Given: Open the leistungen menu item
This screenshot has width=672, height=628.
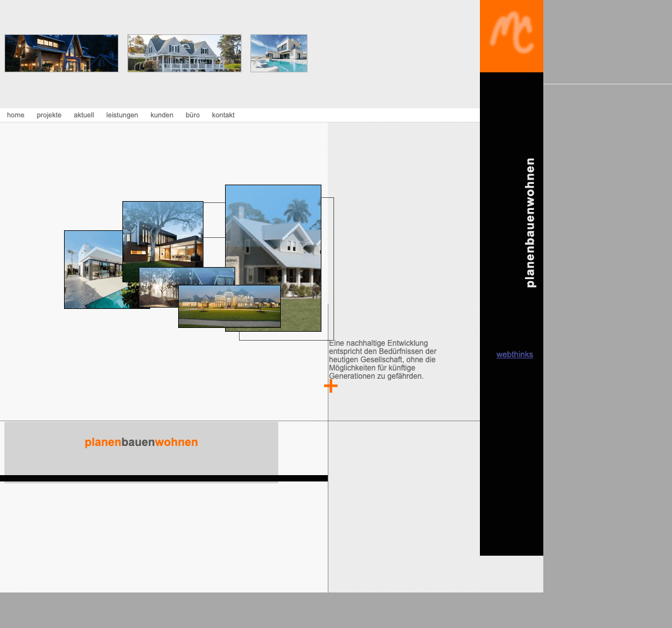Looking at the screenshot, I should point(122,115).
